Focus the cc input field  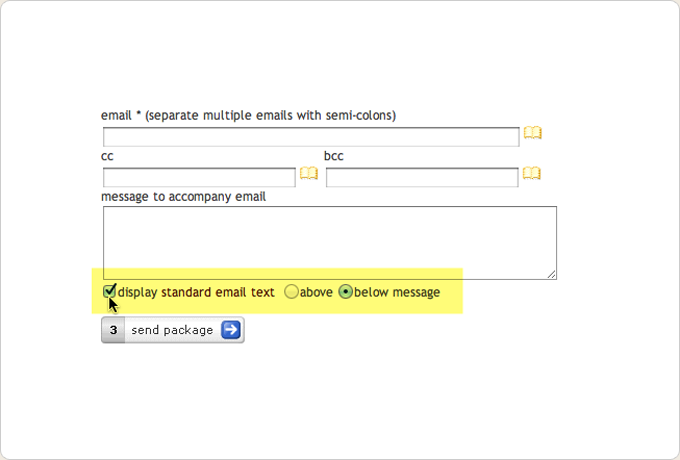(199, 177)
